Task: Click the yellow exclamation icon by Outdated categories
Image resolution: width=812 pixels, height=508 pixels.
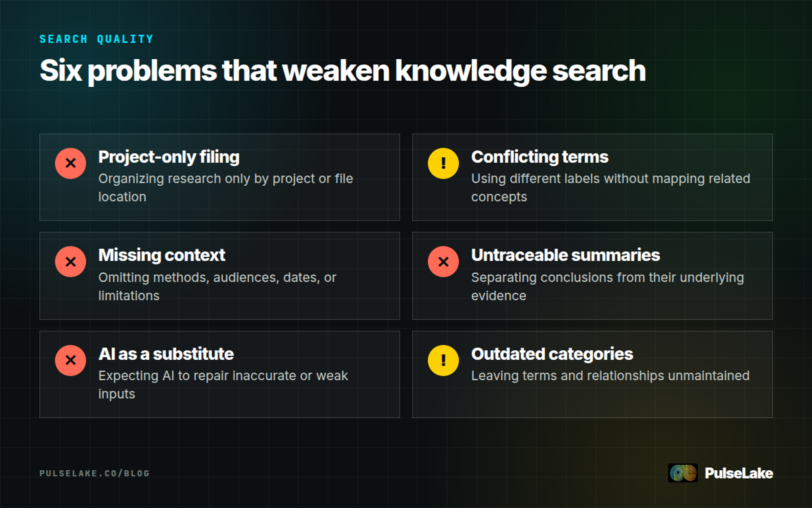Action: tap(443, 360)
